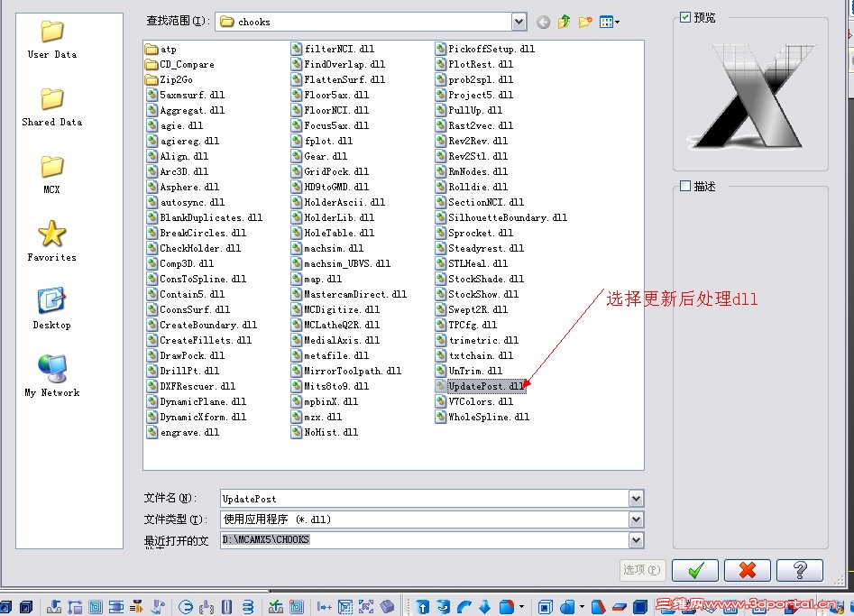Open the Shared Data folder shortcut
Viewport: 854px width, 616px height.
[x=51, y=106]
